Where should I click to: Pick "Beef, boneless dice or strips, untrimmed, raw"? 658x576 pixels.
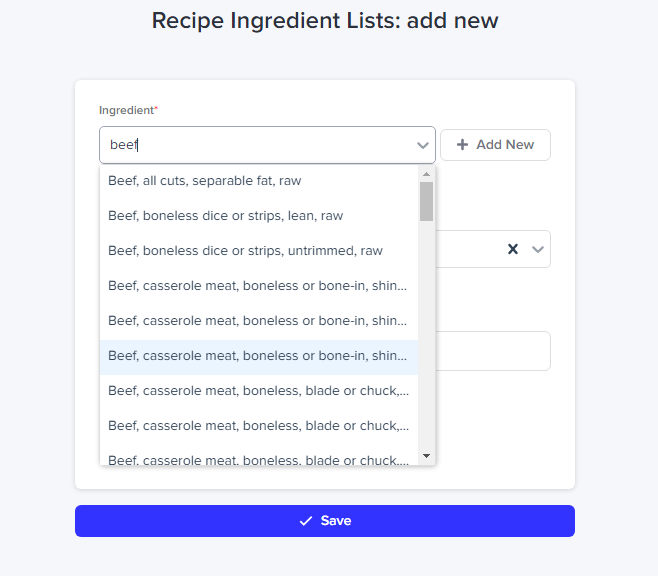(x=245, y=251)
